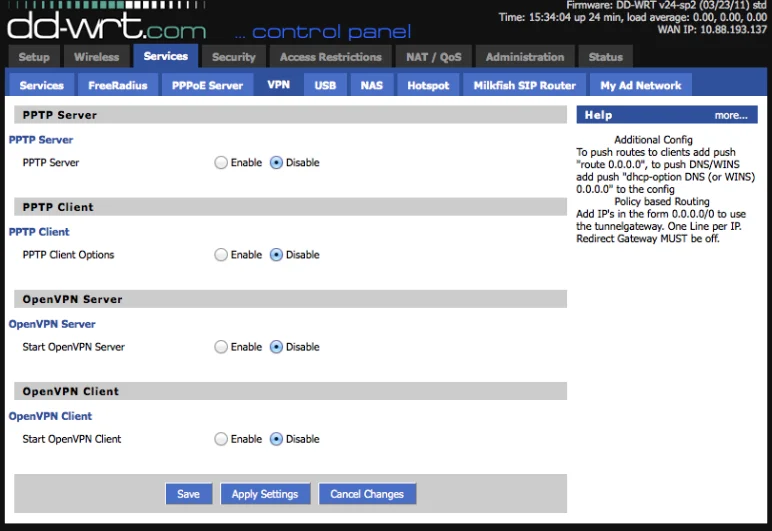Select Disable for PPTP Server
Image resolution: width=772 pixels, height=531 pixels.
[277, 163]
